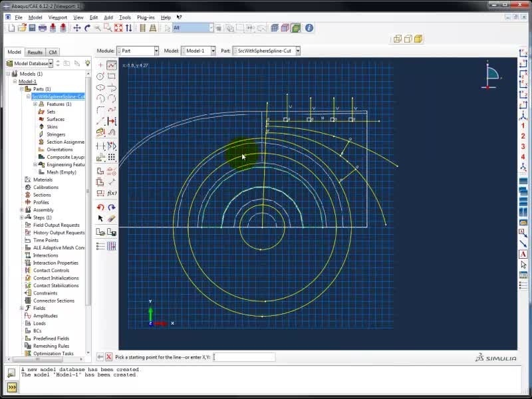Open the Module dropdown
The height and width of the screenshot is (399, 532).
[x=137, y=51]
